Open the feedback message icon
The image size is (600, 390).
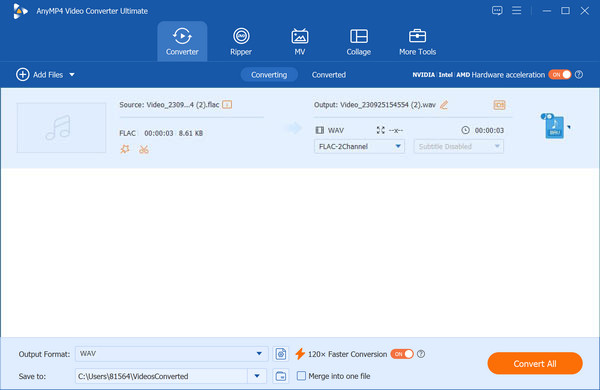(497, 10)
